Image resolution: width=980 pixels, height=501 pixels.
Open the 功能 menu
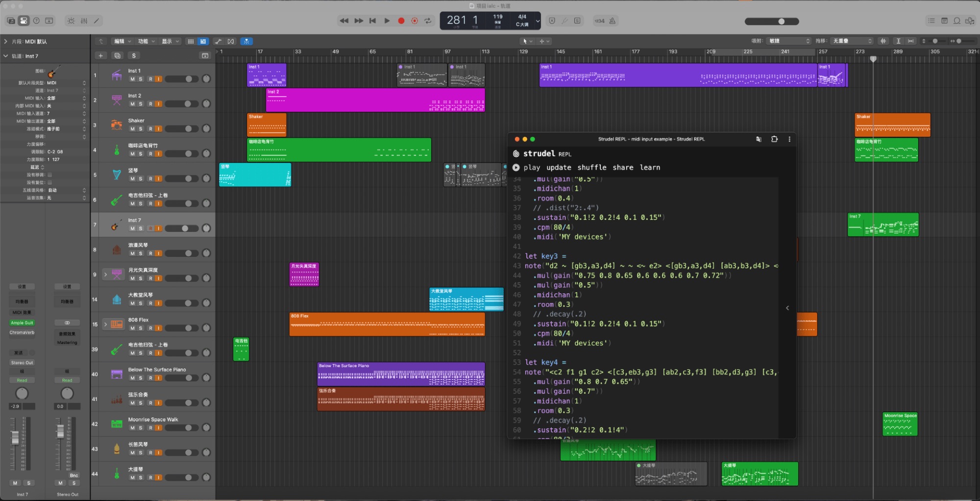click(x=146, y=41)
